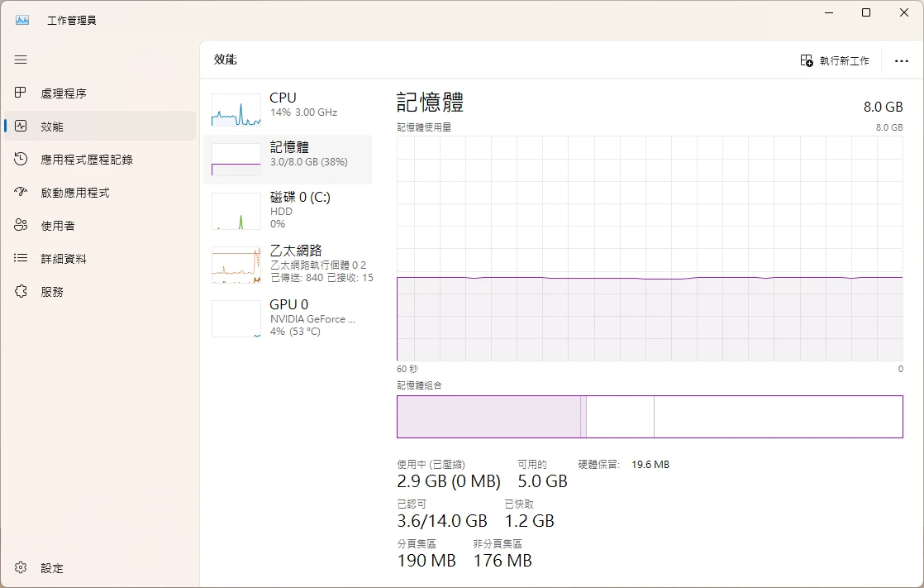Viewport: 924px width, 588px height.
Task: Open 設定 (Settings) gear icon
Action: 21,568
